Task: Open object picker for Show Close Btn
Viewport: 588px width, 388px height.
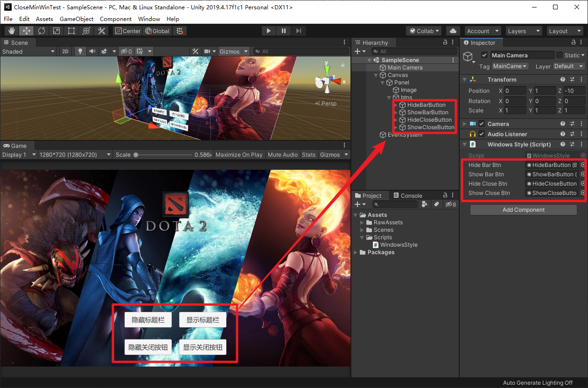Action: click(x=583, y=193)
